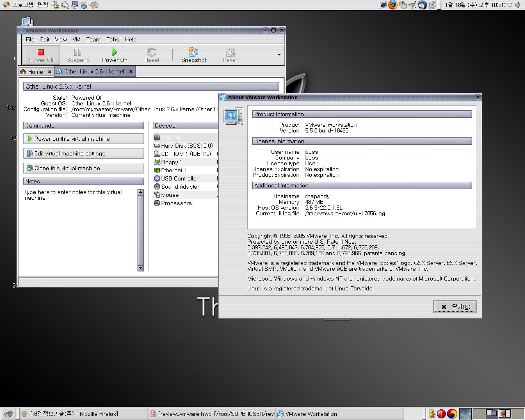
Task: Start the VM with Power On
Action: [114, 55]
